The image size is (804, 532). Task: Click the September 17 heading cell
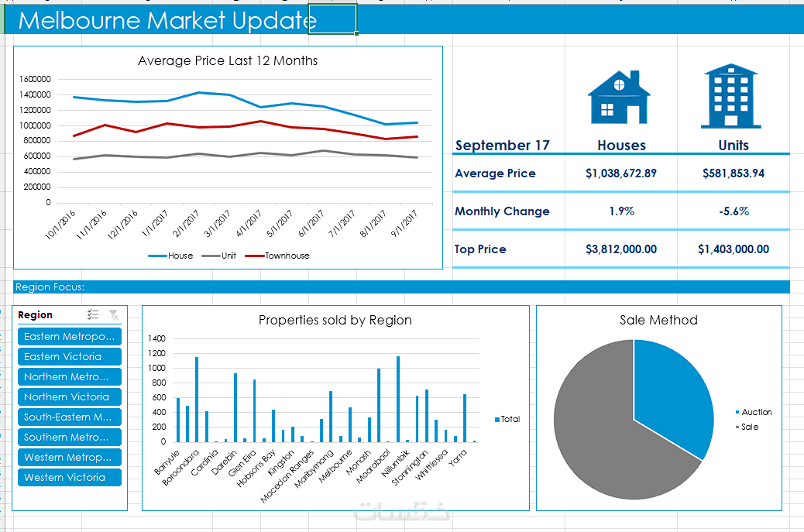pos(503,146)
